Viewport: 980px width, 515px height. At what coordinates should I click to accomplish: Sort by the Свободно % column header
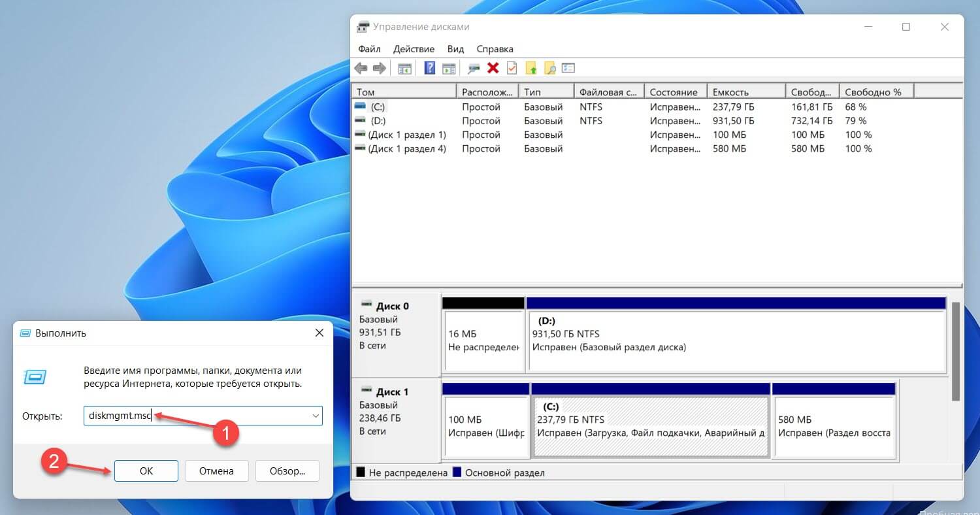[x=876, y=92]
